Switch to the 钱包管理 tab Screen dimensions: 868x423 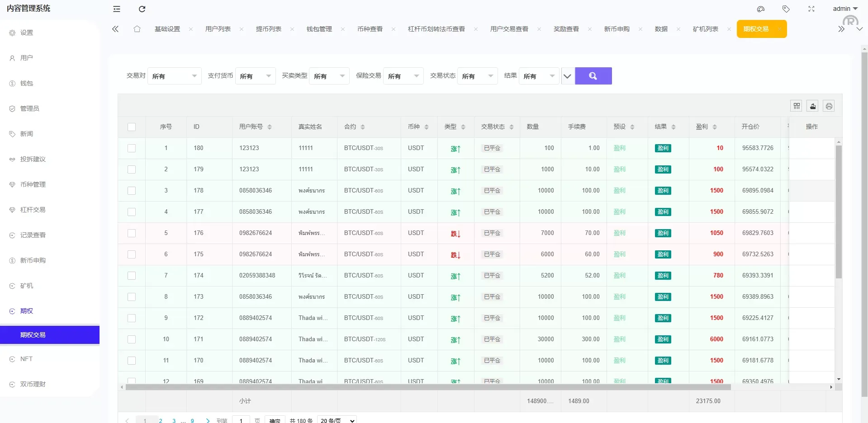(319, 28)
